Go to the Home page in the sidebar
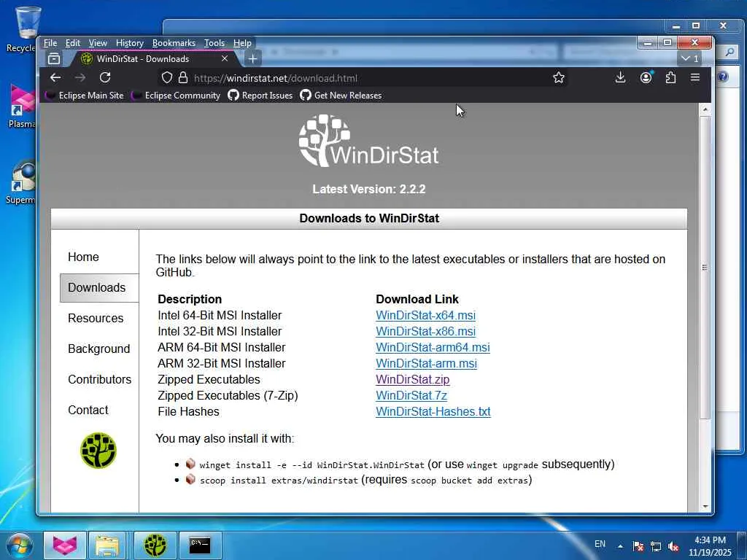 [x=83, y=257]
